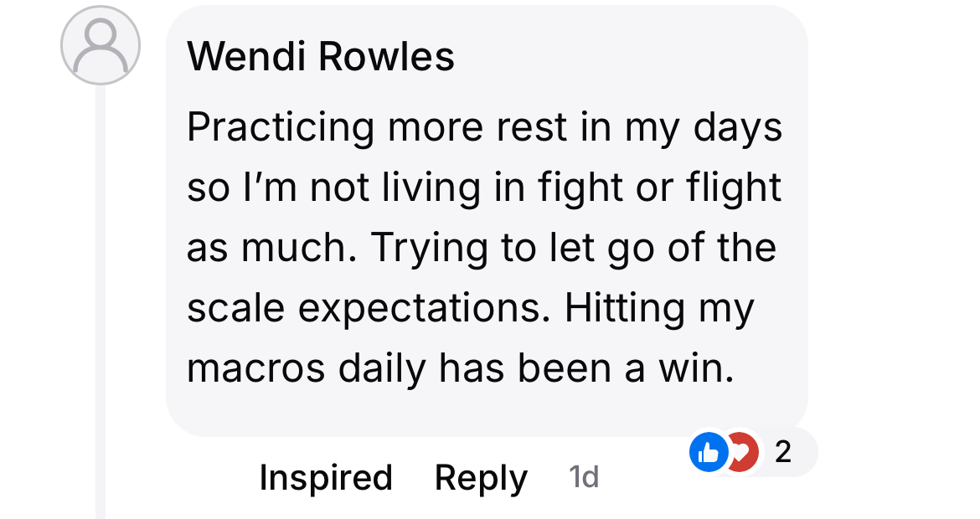Reply to Wendi Rowles' comment
The image size is (980, 519).
click(481, 478)
